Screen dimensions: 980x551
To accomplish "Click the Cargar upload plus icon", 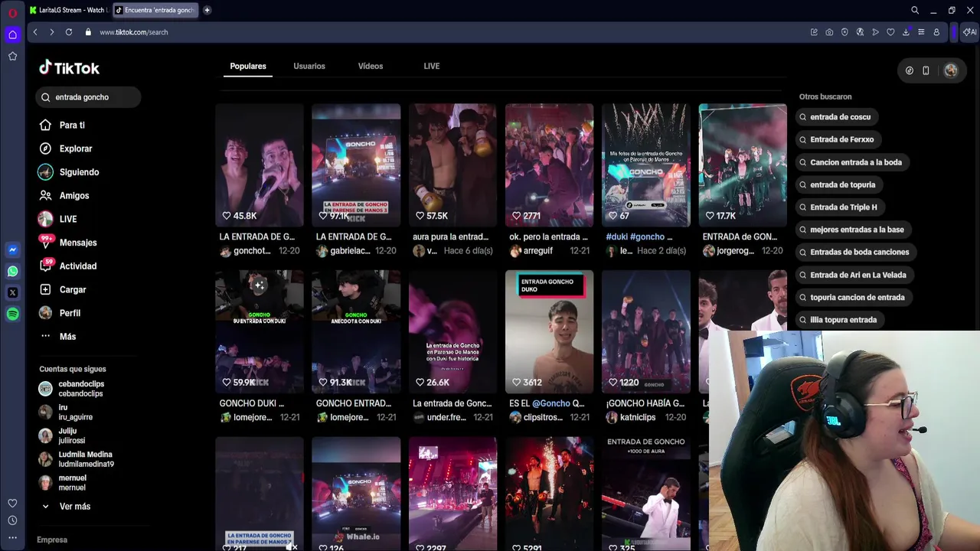I will click(x=45, y=289).
